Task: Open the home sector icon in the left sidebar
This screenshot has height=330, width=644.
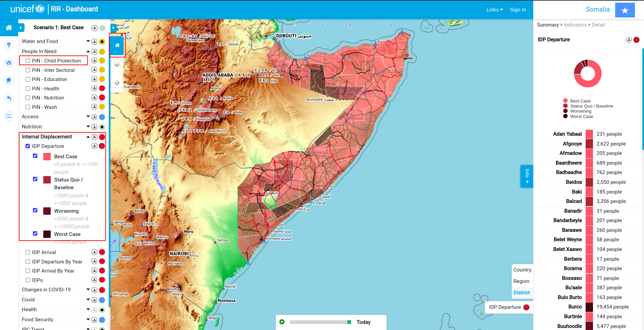Action: click(9, 28)
